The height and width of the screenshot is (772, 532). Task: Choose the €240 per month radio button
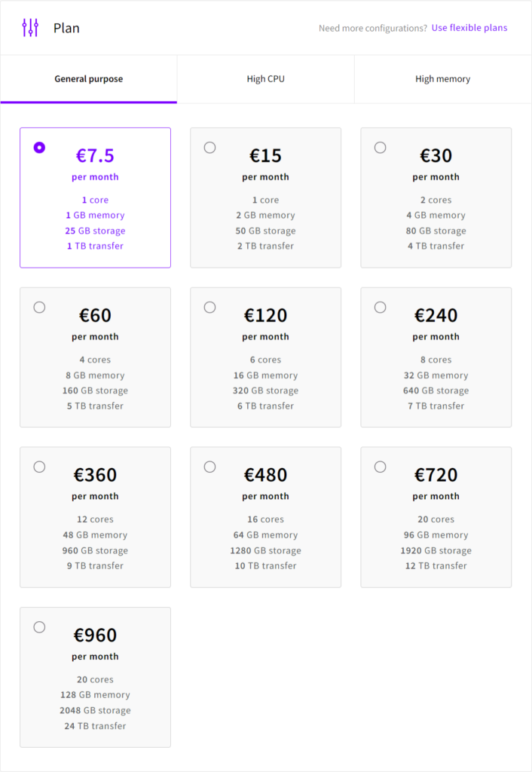[380, 308]
